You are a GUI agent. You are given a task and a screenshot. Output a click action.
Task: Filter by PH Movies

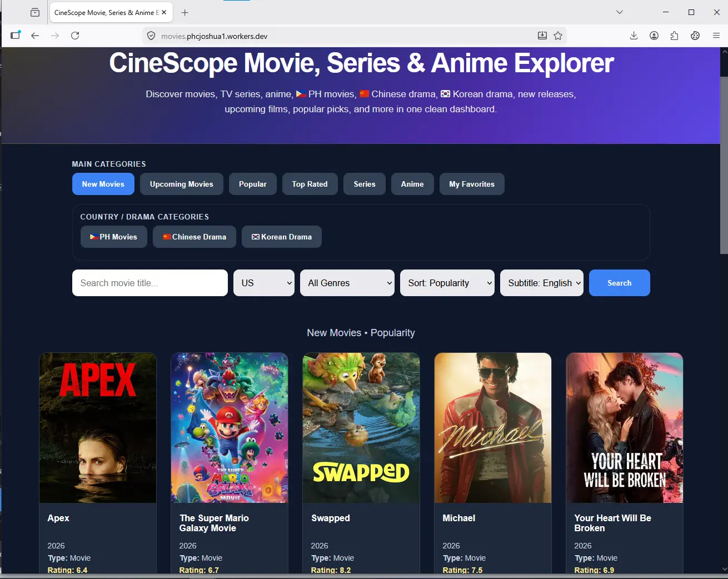click(114, 237)
